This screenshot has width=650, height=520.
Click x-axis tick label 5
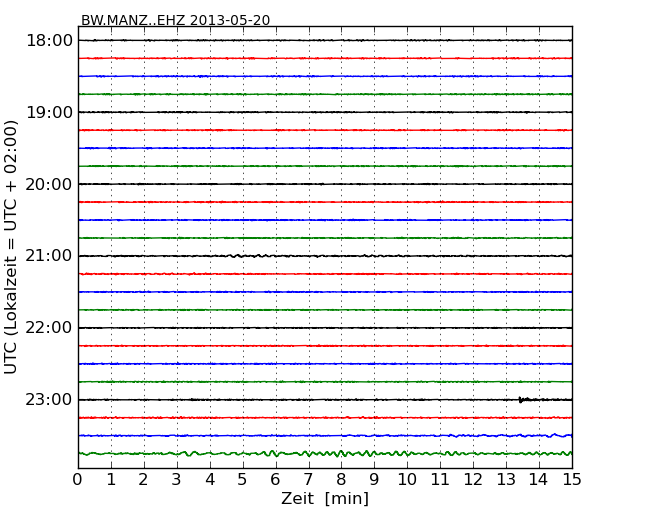tap(243, 480)
